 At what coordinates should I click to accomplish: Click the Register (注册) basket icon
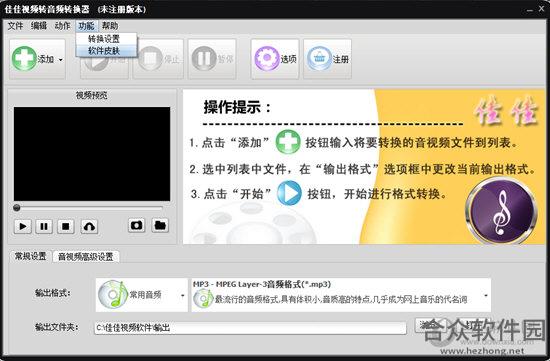coord(327,59)
